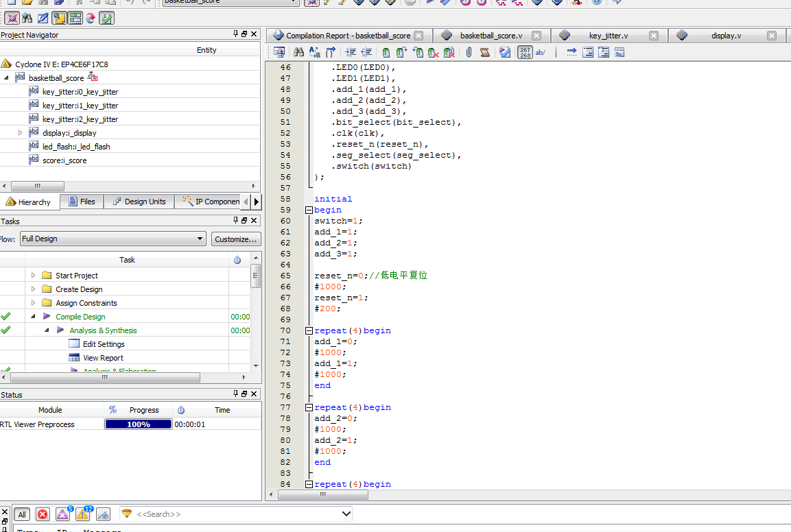The height and width of the screenshot is (532, 791).
Task: Collapse the basketball_score hierarchy node
Action: [x=7, y=77]
